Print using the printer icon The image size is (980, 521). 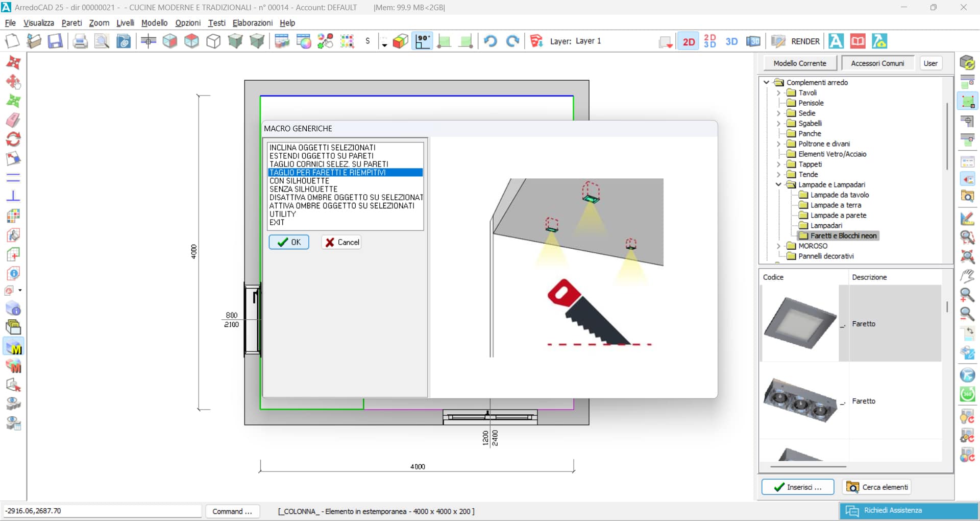pyautogui.click(x=80, y=41)
